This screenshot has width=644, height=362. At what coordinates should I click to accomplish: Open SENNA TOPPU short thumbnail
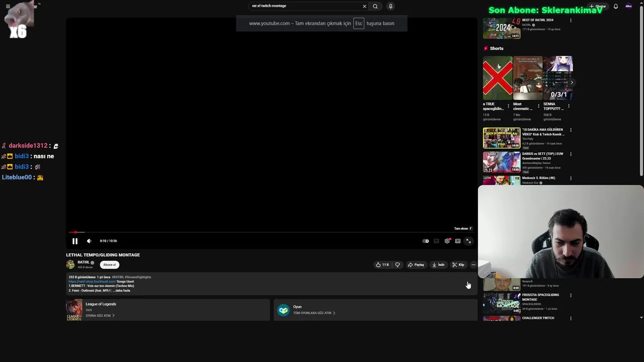[x=558, y=78]
